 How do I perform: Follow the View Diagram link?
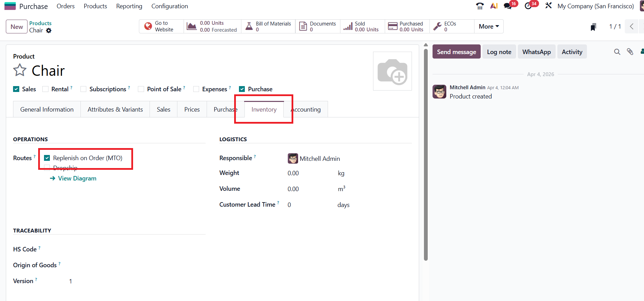[x=77, y=178]
